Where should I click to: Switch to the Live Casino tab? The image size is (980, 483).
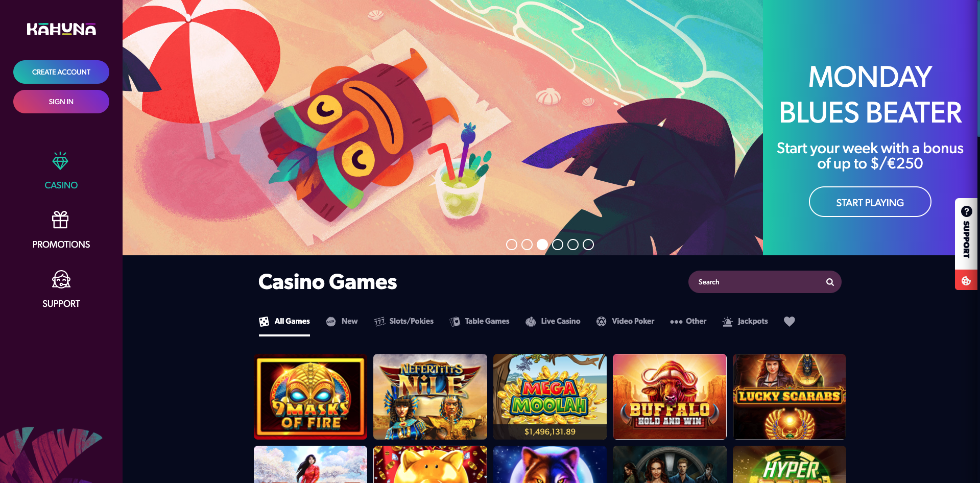[x=553, y=321]
